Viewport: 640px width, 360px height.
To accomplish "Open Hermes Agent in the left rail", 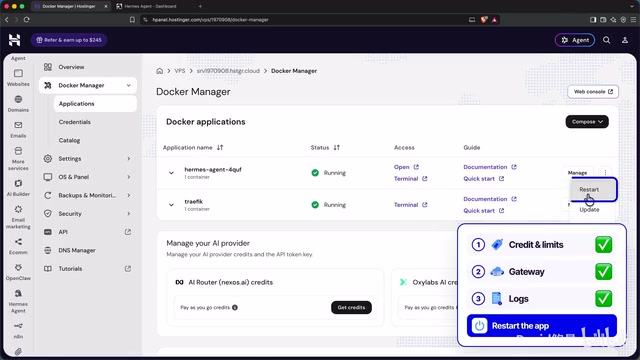I will point(18,301).
